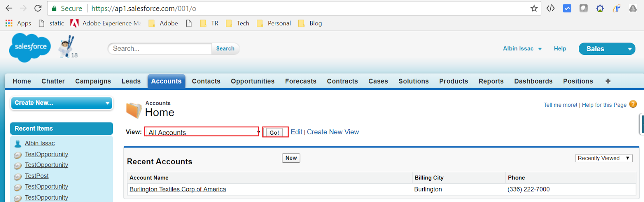Click the Search button
The height and width of the screenshot is (202, 644).
coord(225,48)
